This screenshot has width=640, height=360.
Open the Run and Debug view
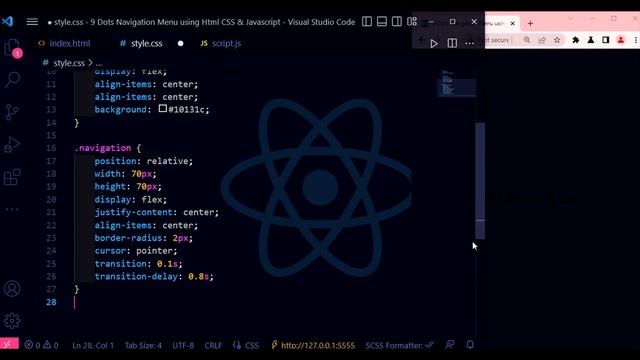[x=12, y=144]
